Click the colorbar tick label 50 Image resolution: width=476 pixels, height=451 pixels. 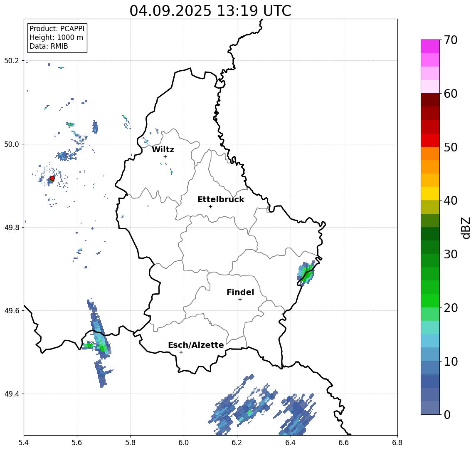tap(451, 147)
